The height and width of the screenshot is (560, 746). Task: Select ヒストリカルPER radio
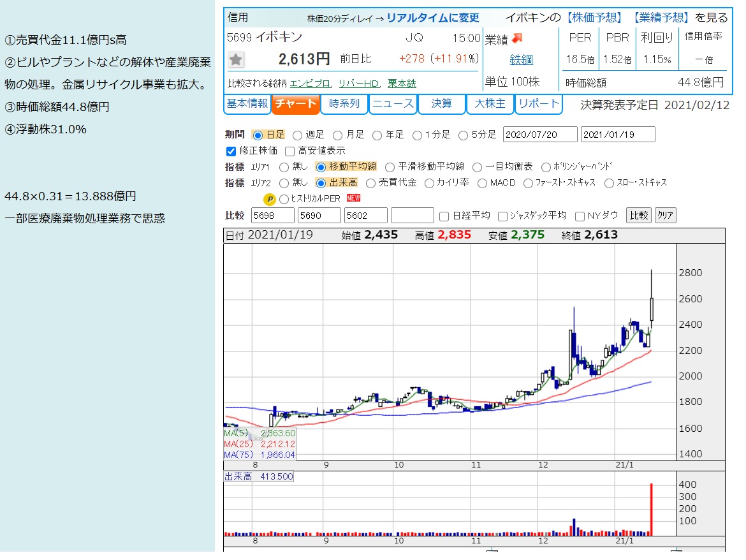(284, 200)
